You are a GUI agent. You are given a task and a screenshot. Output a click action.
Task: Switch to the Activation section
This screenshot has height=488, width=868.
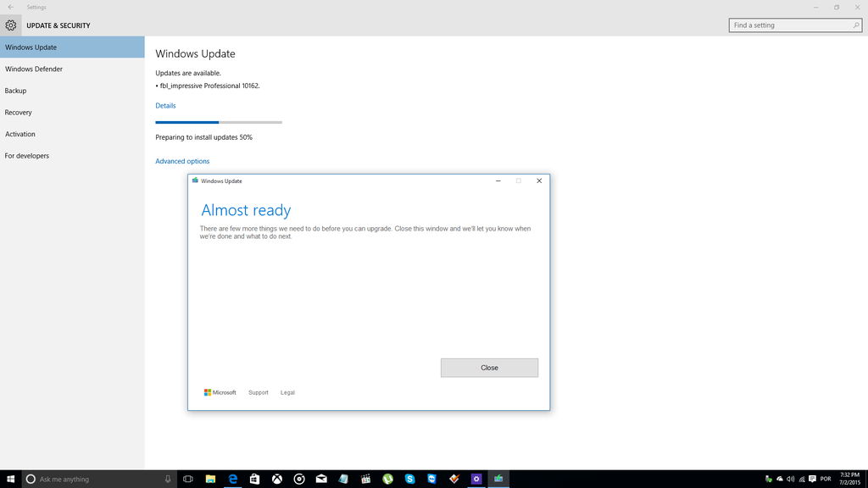coord(72,134)
